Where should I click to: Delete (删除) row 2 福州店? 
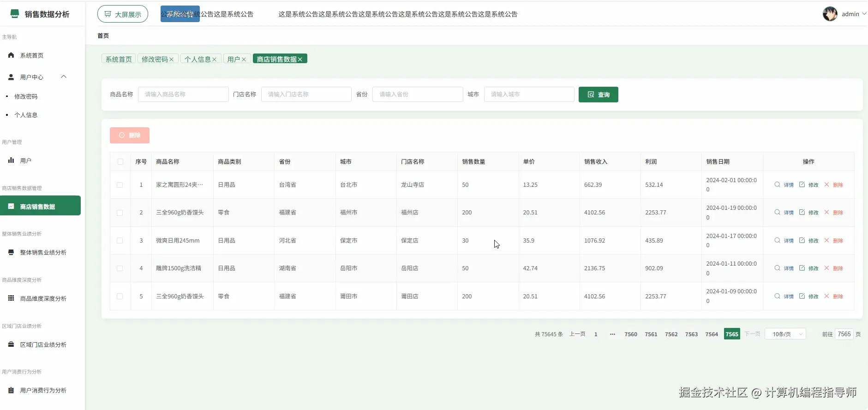click(x=833, y=213)
